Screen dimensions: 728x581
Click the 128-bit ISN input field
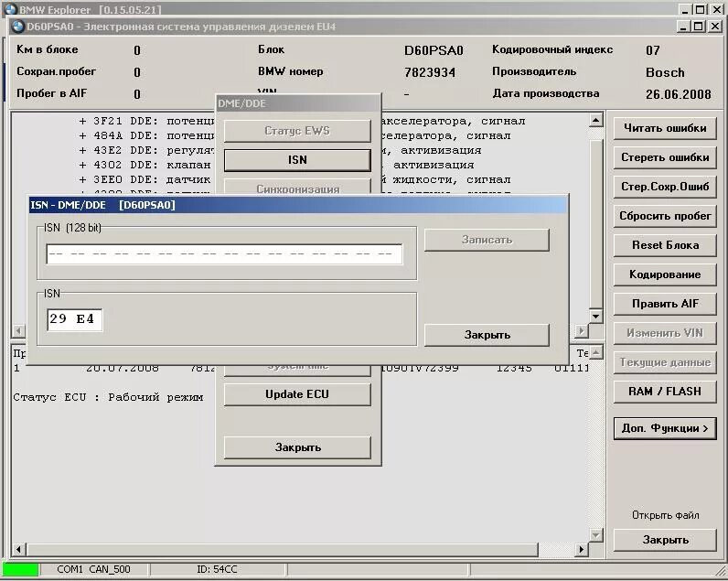click(x=224, y=254)
